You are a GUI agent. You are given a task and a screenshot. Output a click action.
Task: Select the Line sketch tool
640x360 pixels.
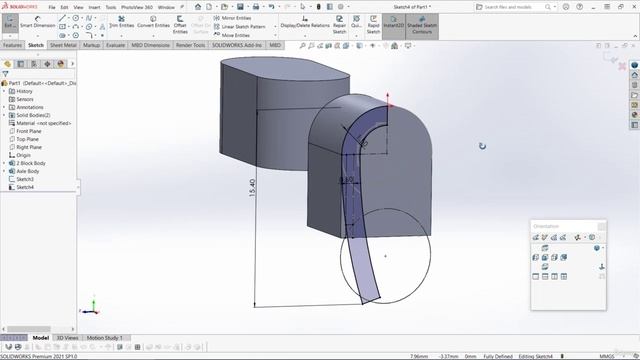(x=62, y=18)
